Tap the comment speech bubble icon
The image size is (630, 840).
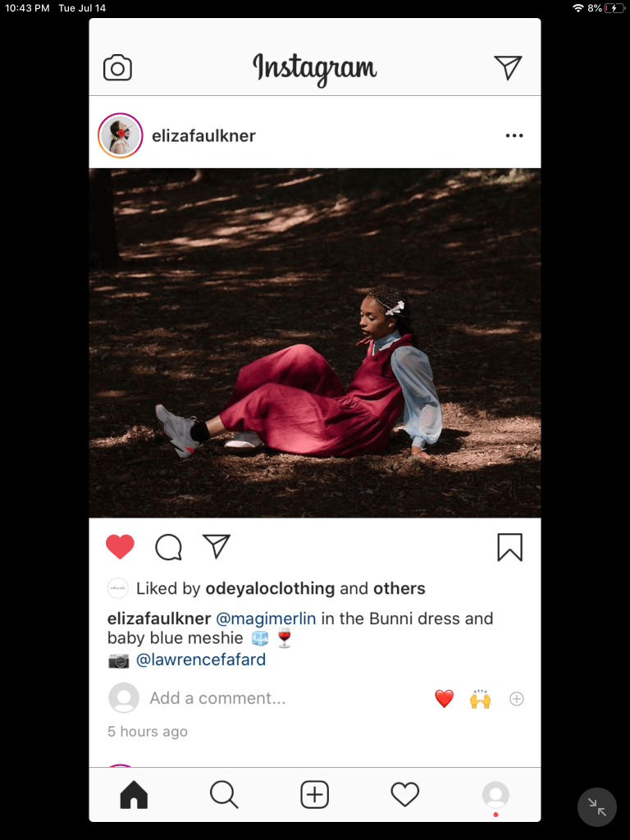pos(169,547)
